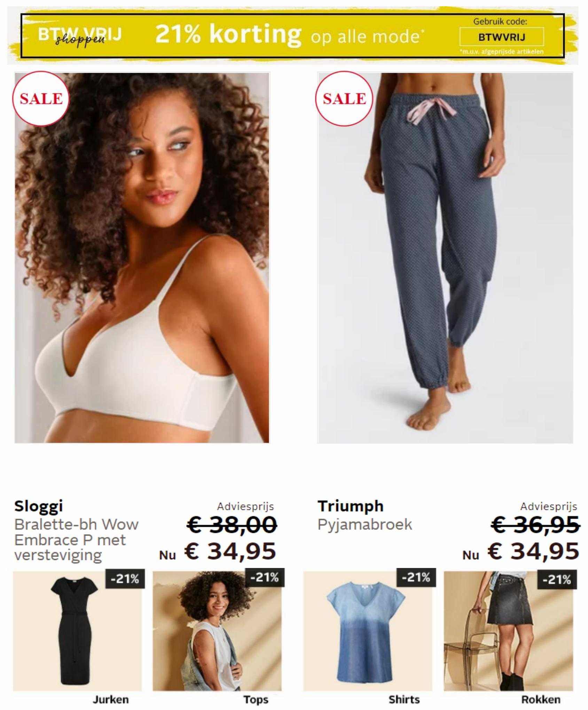This screenshot has height=710, width=588.
Task: Open the Jurken category label
Action: [111, 699]
